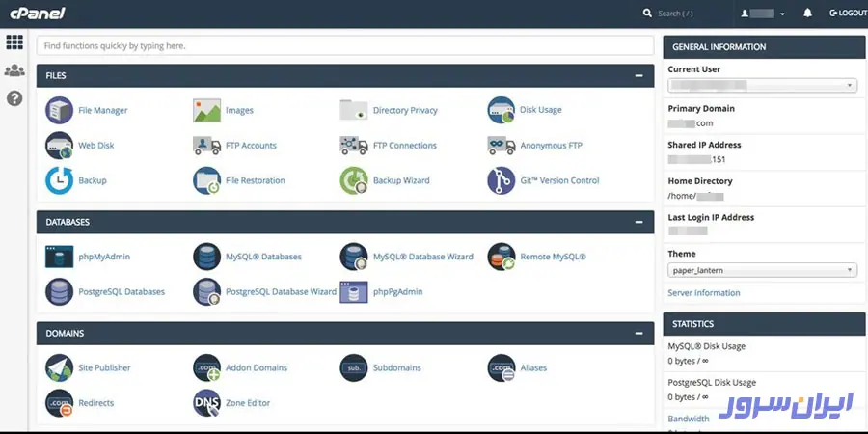Open the Remote MySQL icon

point(502,257)
